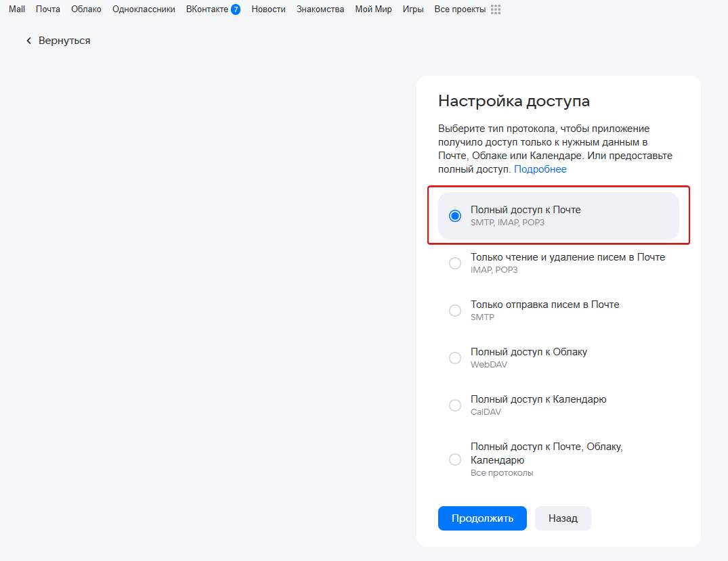Select "Полный доступ к Облаку" WebDAV option

click(x=455, y=358)
